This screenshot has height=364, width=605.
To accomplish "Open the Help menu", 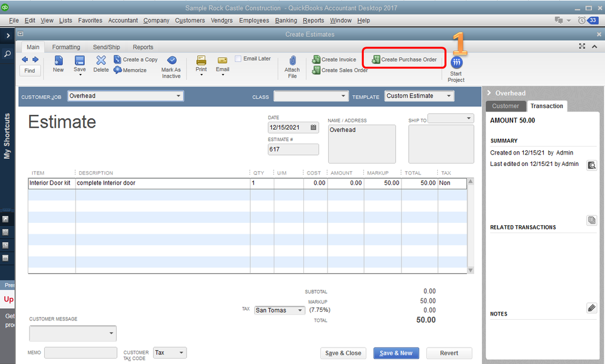I will coord(363,21).
